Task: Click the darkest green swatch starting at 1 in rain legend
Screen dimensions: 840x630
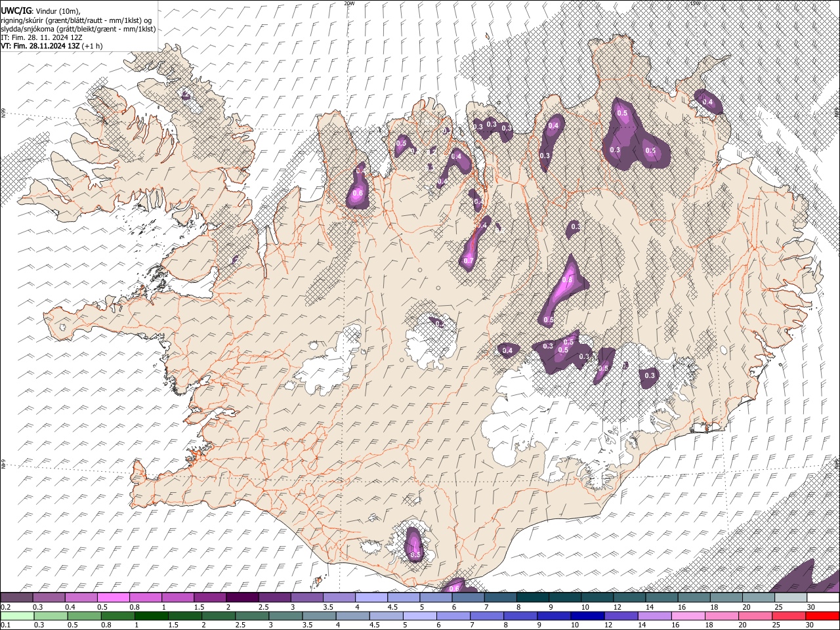Action: click(x=151, y=616)
